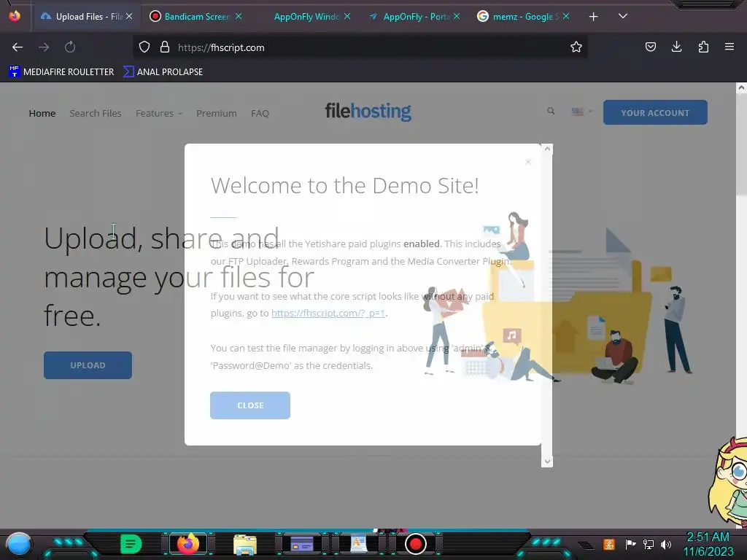Click the YOUR ACCOUNT button
The image size is (747, 560).
coord(655,112)
